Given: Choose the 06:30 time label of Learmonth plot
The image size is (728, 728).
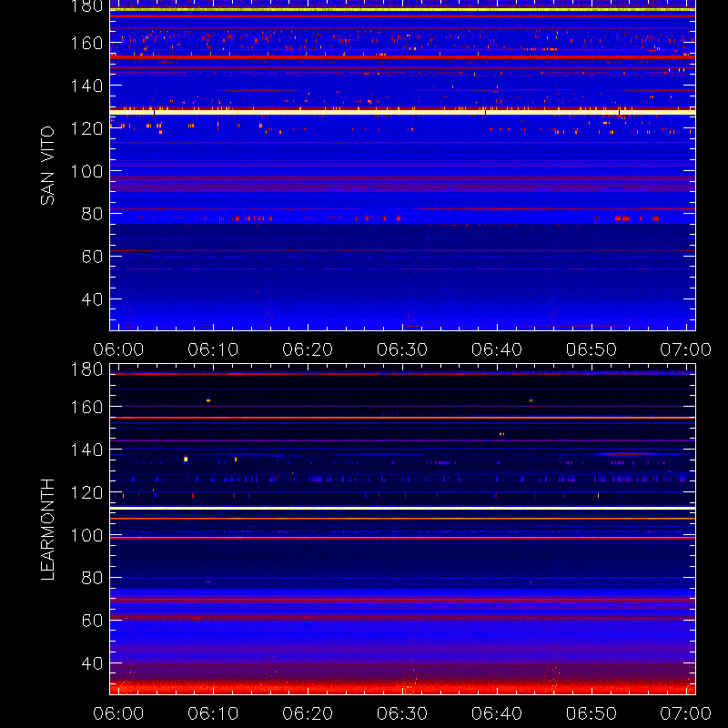Looking at the screenshot, I should [x=402, y=713].
